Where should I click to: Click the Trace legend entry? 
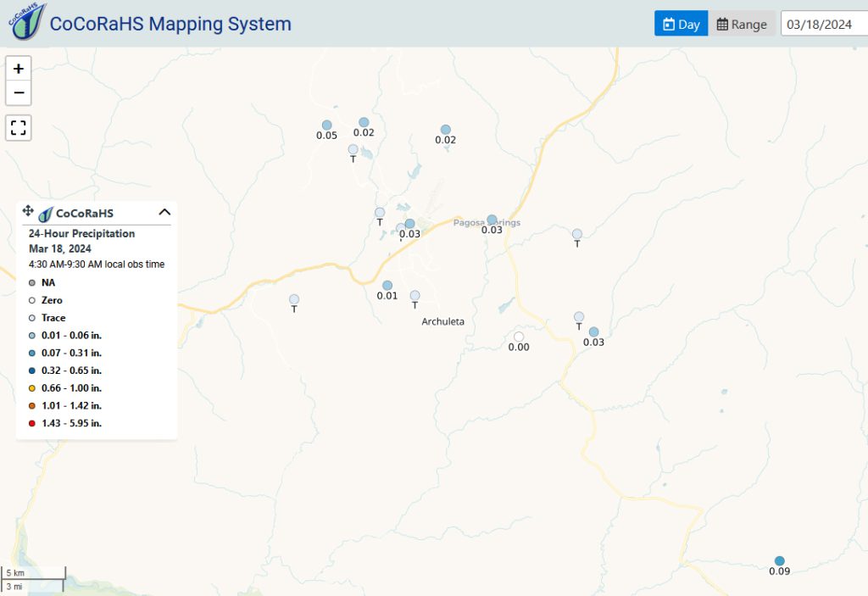(x=47, y=318)
